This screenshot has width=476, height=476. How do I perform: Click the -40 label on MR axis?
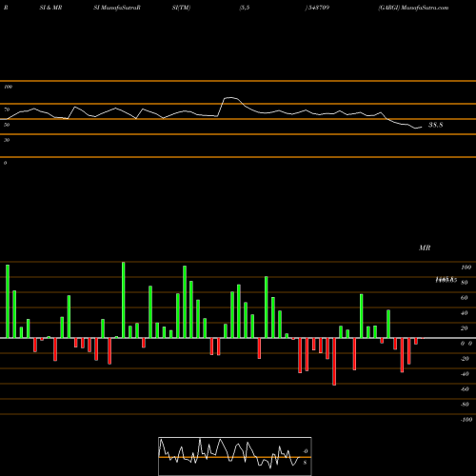[x=465, y=374]
